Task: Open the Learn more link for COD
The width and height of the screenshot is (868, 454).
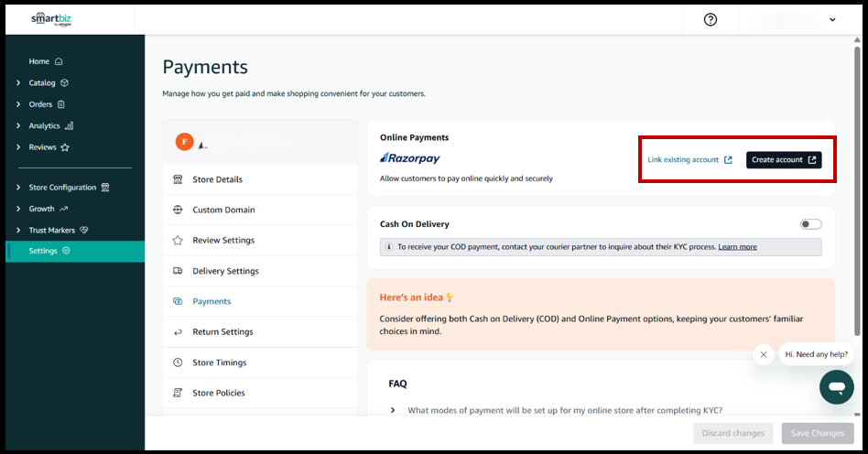Action: point(737,247)
